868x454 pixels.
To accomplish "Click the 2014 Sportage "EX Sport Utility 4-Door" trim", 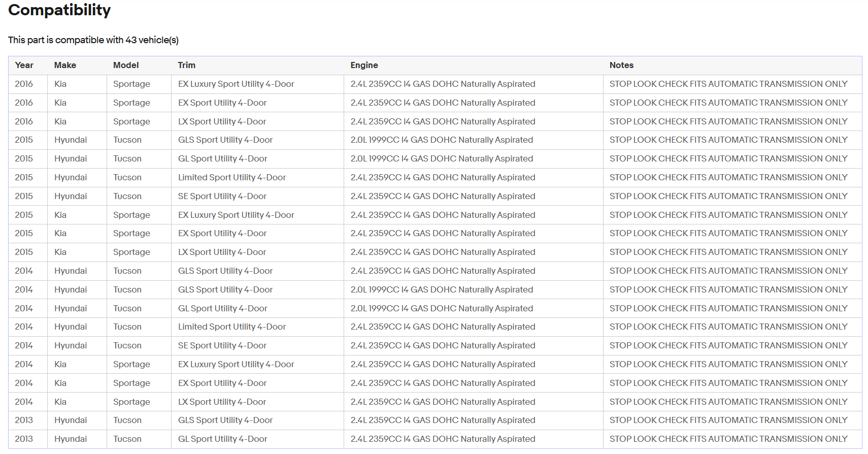I will [x=222, y=383].
